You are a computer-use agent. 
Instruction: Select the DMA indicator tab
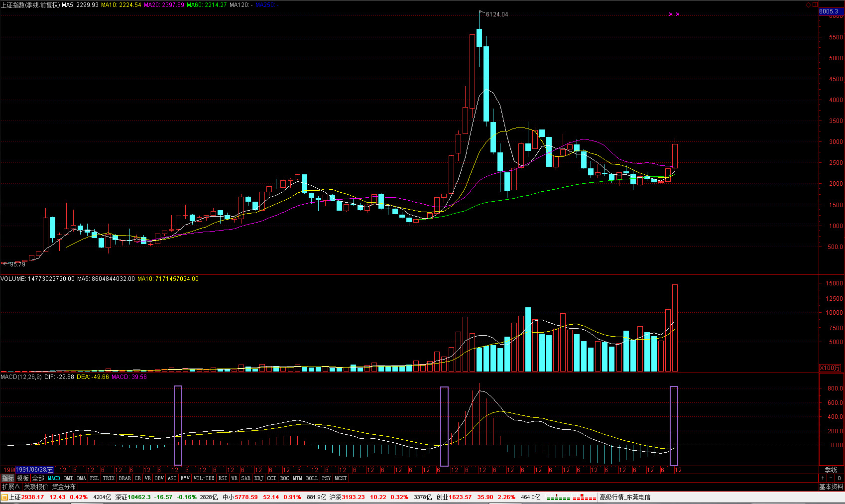coord(82,478)
